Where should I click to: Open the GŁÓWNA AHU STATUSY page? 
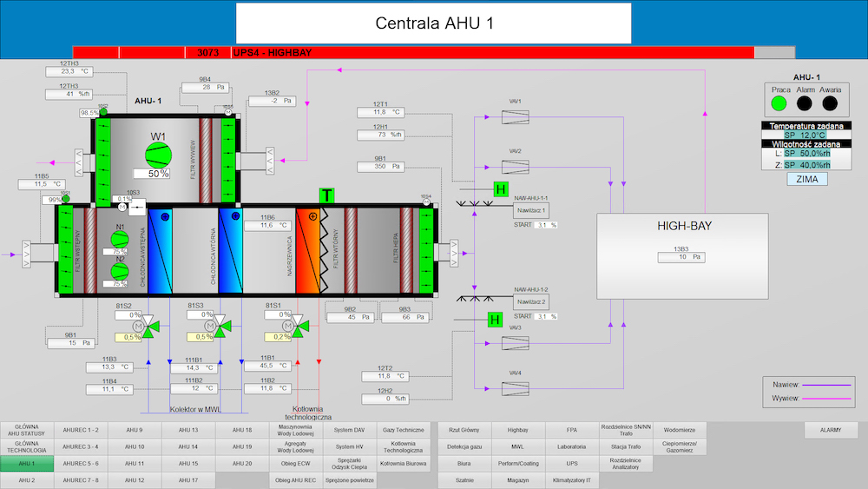click(27, 430)
